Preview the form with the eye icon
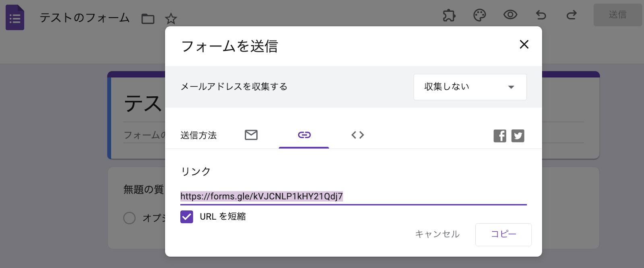The width and height of the screenshot is (644, 268). (x=510, y=15)
